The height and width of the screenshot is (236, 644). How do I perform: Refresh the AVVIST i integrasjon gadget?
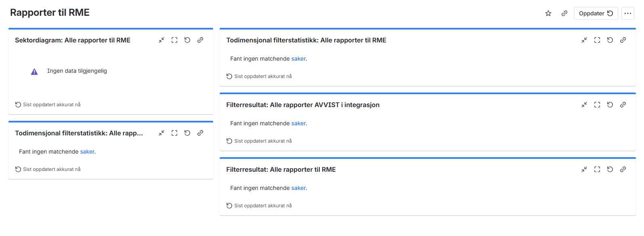(x=610, y=105)
